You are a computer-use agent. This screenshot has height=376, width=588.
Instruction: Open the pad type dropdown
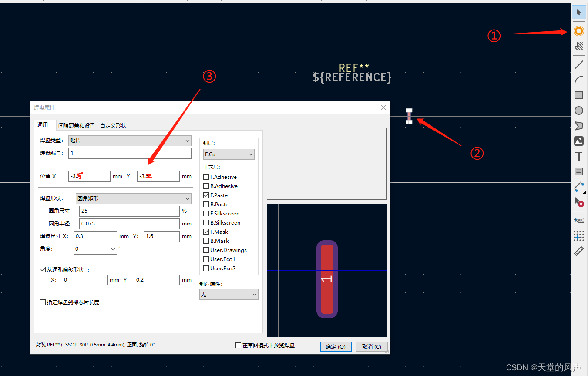coord(130,141)
